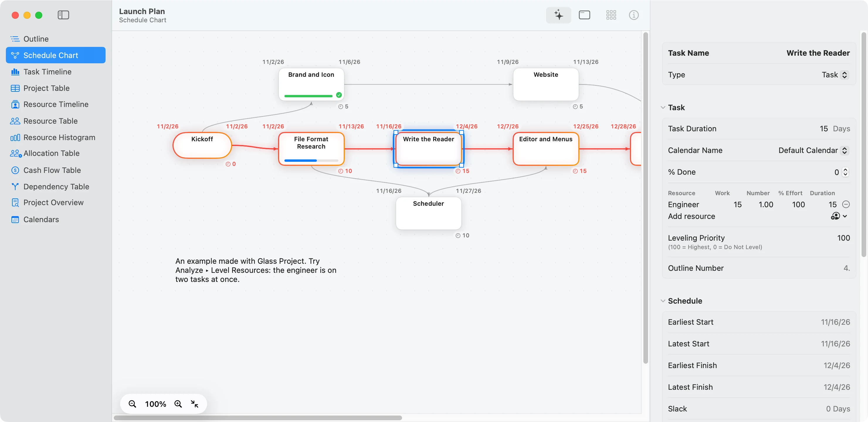Image resolution: width=868 pixels, height=422 pixels.
Task: Click the sparkle Analyze toolbar icon
Action: (558, 15)
